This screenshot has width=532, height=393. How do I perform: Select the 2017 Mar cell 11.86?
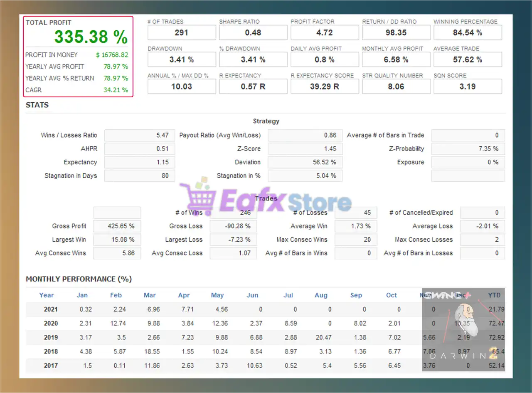coord(152,366)
